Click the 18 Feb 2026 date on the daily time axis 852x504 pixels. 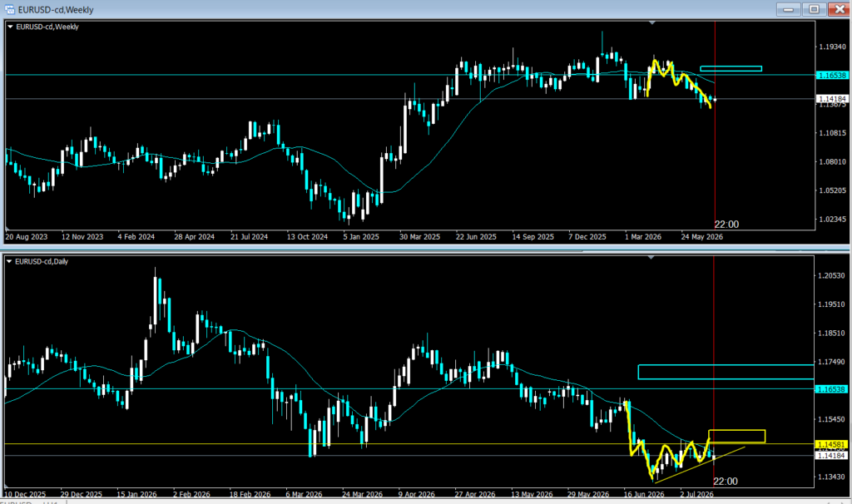pos(250,494)
